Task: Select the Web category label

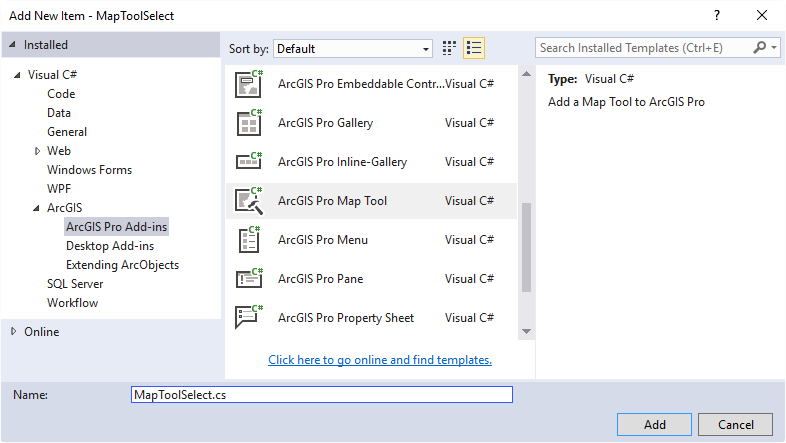Action: point(59,151)
